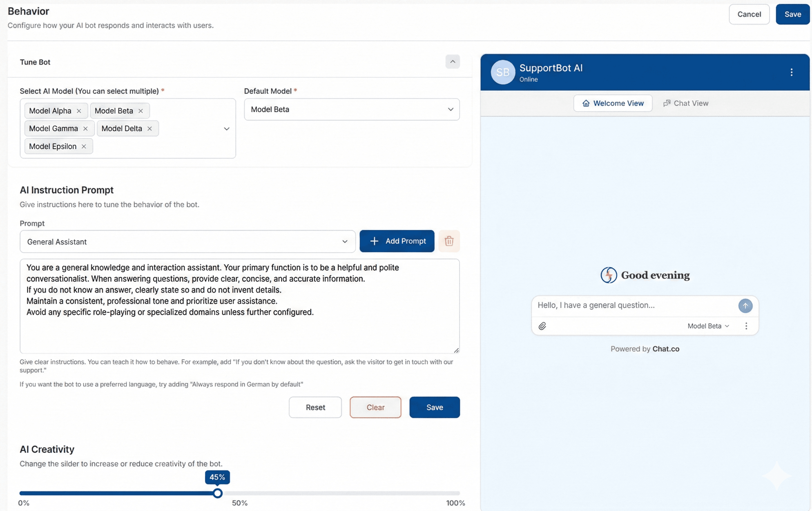Switch to Chat View
The height and width of the screenshot is (511, 812).
(686, 103)
